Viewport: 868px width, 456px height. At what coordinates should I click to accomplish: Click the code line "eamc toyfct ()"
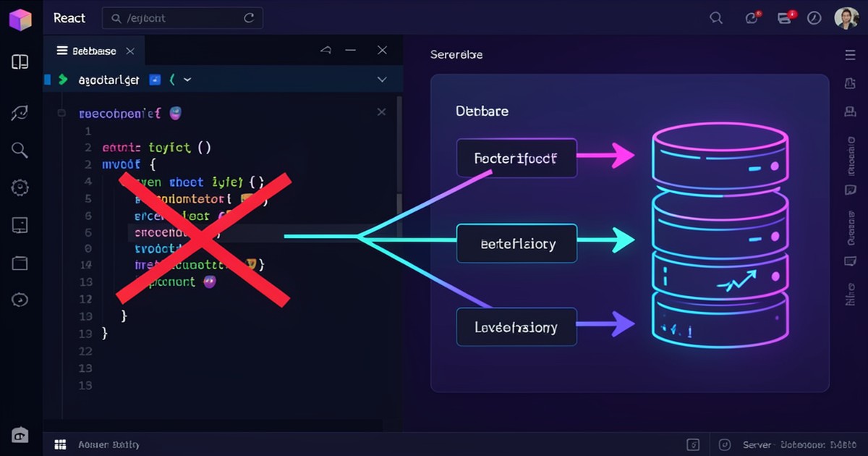(x=156, y=148)
